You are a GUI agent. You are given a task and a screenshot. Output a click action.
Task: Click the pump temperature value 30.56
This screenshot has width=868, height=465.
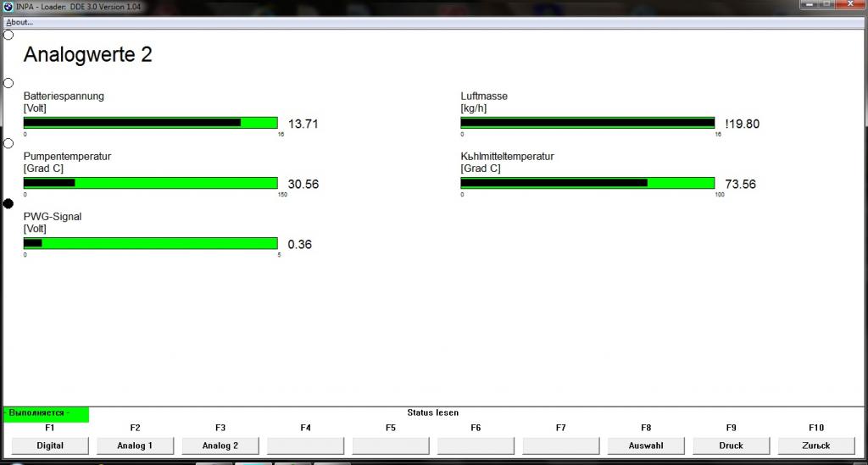(303, 184)
